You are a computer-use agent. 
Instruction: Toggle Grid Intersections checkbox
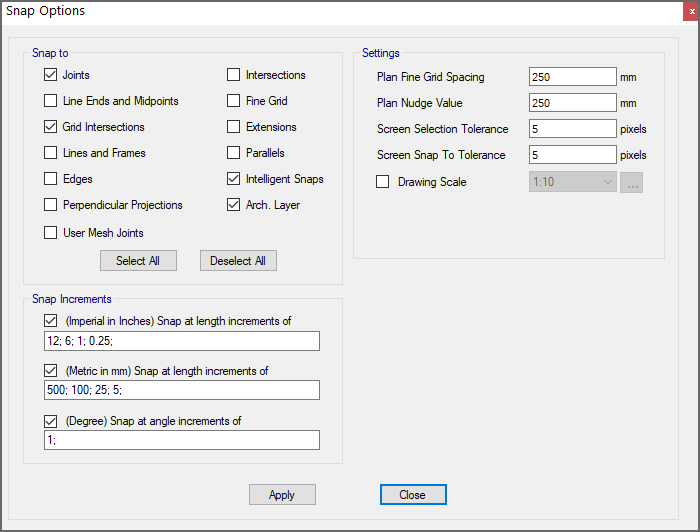(51, 127)
